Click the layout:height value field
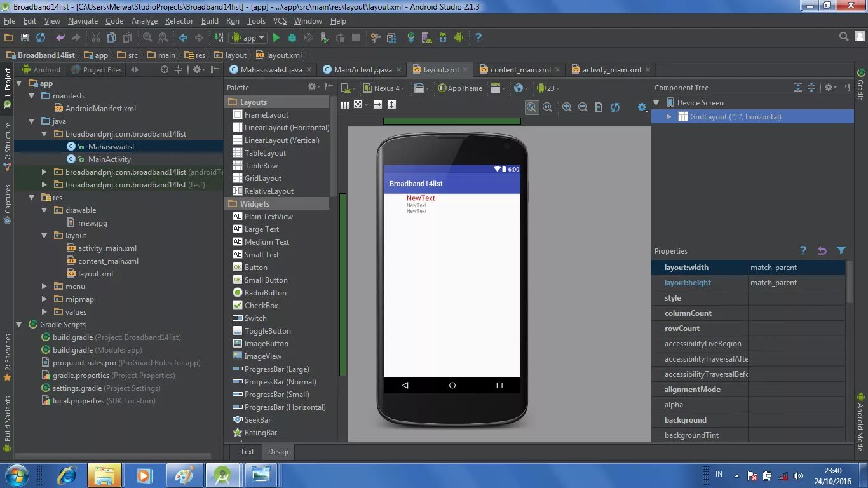Viewport: 868px width, 488px height. coord(797,283)
